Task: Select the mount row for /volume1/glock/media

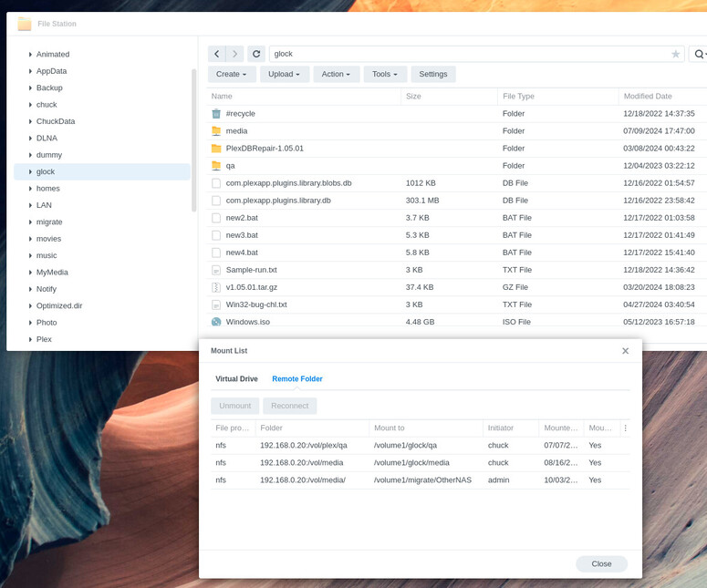Action: pyautogui.click(x=421, y=463)
